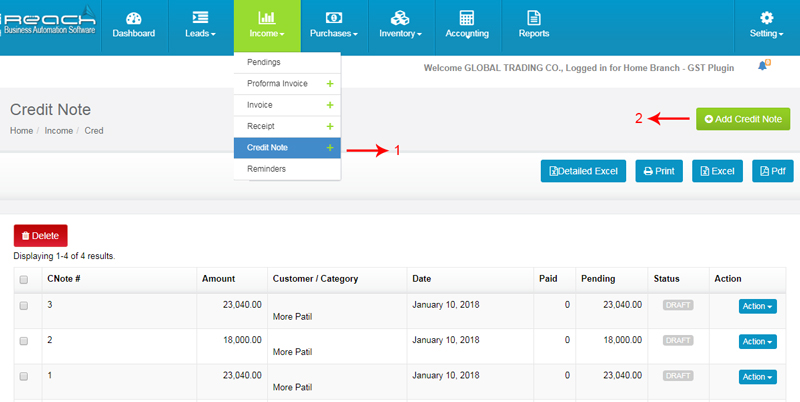The height and width of the screenshot is (402, 800).
Task: Click amount 18,000.00 in Amount column
Action: (x=242, y=340)
